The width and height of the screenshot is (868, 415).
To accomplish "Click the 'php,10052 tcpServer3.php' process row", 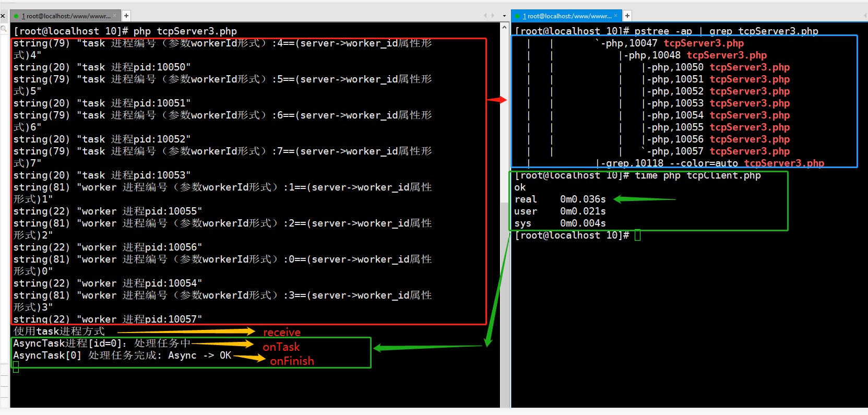I will tap(716, 91).
